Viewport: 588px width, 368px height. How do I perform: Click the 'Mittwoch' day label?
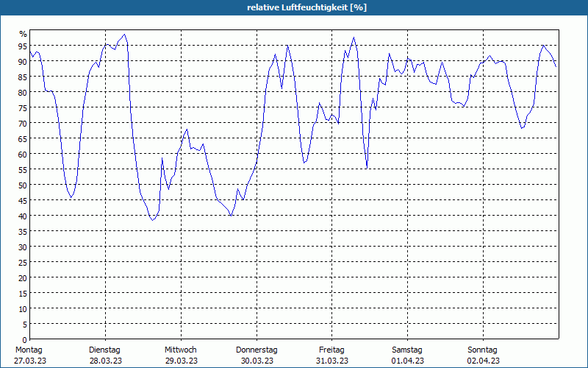click(180, 350)
